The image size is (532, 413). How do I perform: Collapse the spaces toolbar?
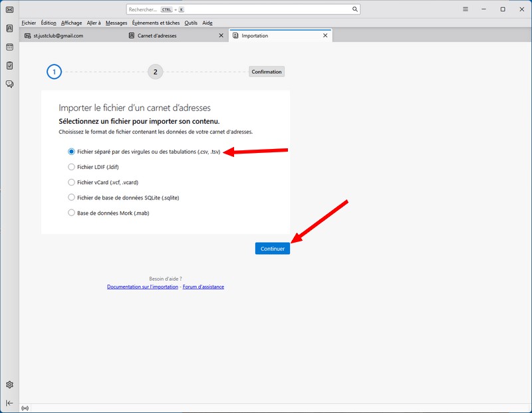pos(9,403)
